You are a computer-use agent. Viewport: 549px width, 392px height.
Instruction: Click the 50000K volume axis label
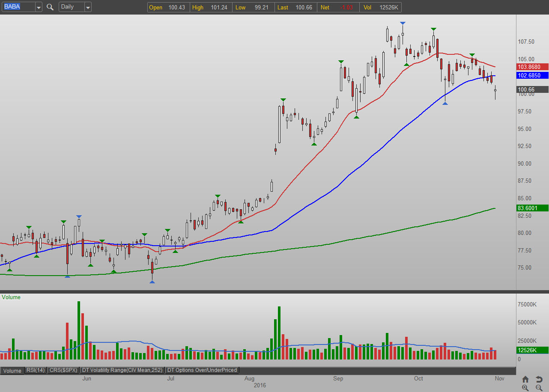pos(528,323)
